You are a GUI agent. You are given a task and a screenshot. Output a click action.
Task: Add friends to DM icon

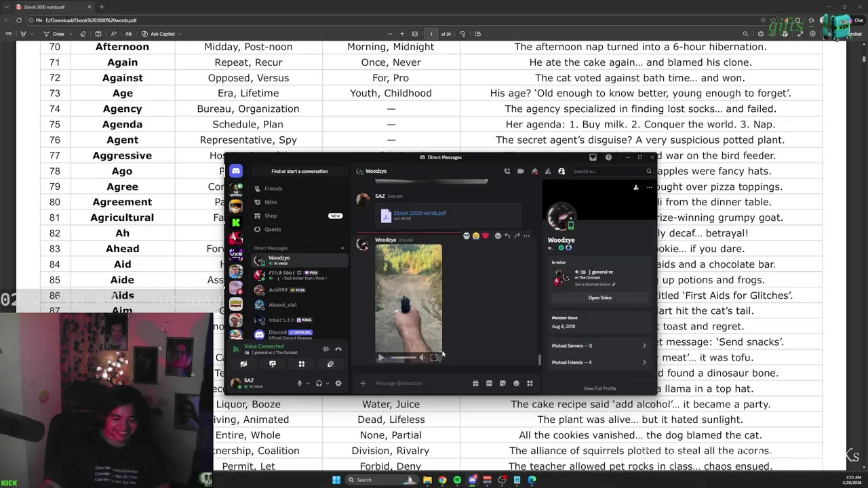(x=548, y=171)
